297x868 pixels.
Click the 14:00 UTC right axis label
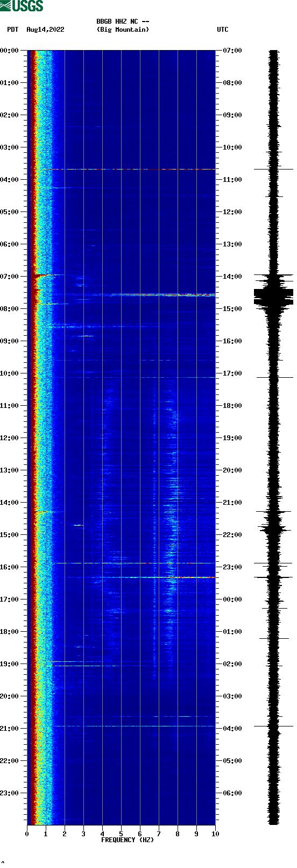pyautogui.click(x=232, y=277)
